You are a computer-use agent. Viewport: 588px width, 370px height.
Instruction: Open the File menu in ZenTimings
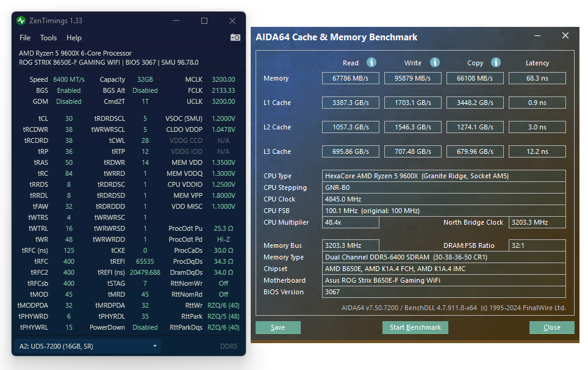pos(25,38)
